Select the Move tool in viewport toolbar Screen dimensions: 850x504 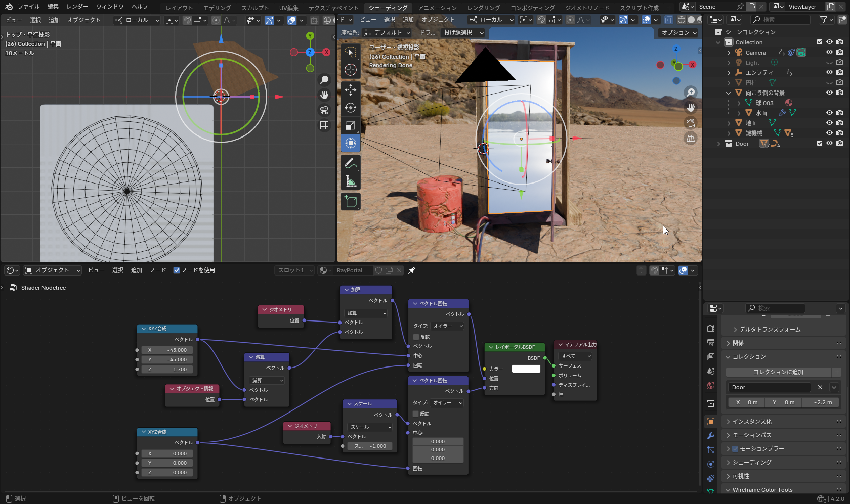(x=350, y=90)
